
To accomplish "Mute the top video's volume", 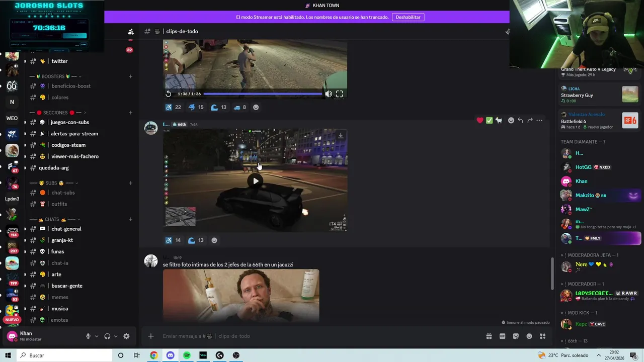I will pyautogui.click(x=328, y=94).
